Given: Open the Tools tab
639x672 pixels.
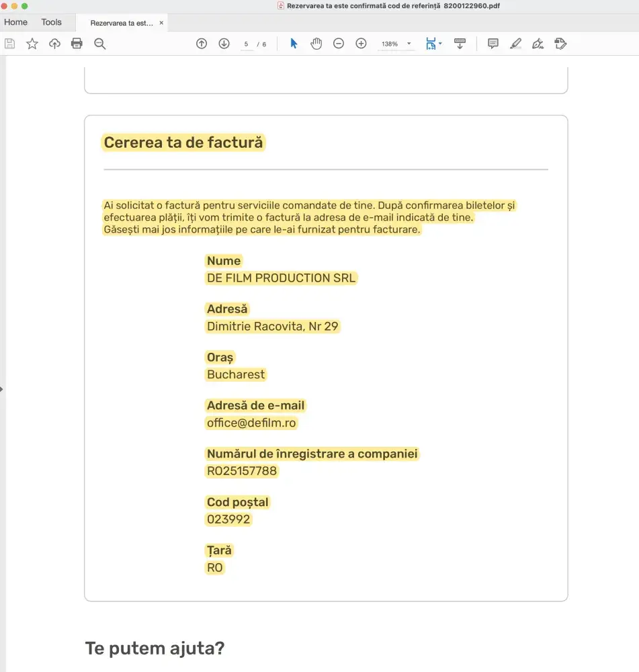Looking at the screenshot, I should pos(52,22).
